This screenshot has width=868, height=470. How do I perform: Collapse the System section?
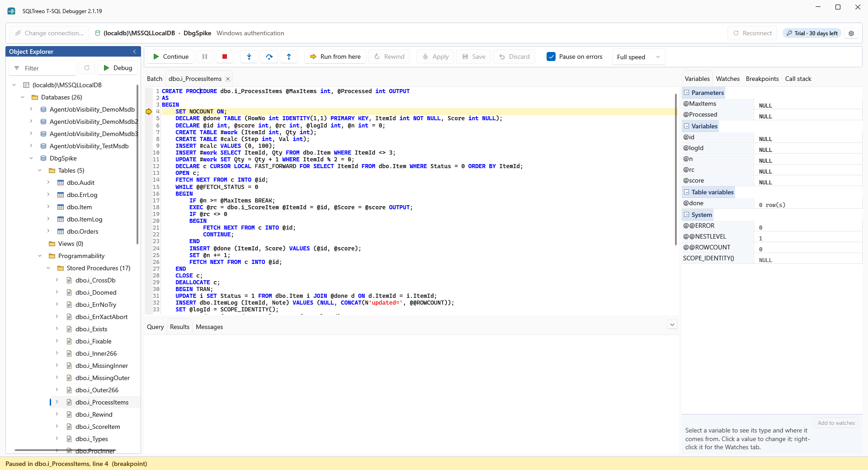(686, 215)
